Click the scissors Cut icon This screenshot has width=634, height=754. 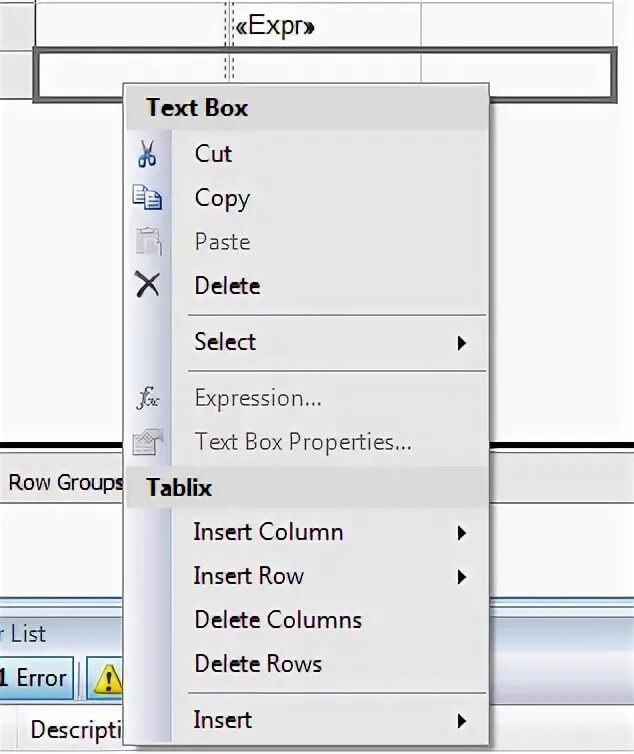[147, 154]
